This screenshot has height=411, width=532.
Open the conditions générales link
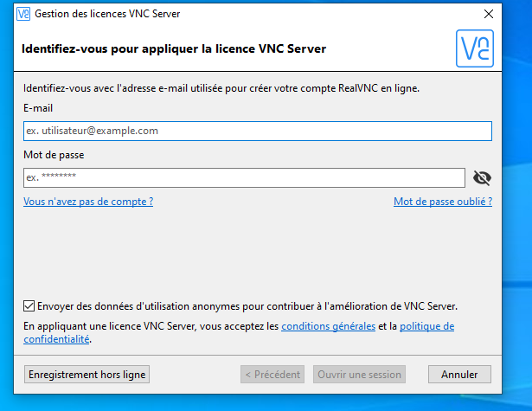click(329, 326)
